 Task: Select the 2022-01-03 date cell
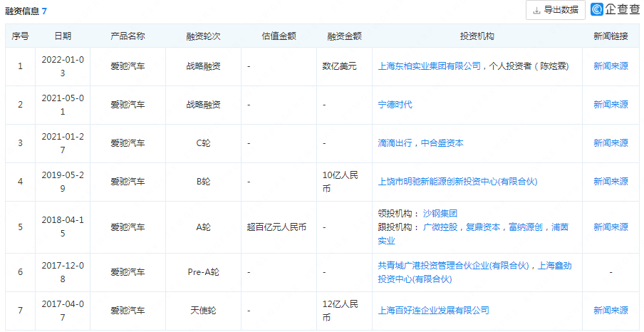coord(63,66)
